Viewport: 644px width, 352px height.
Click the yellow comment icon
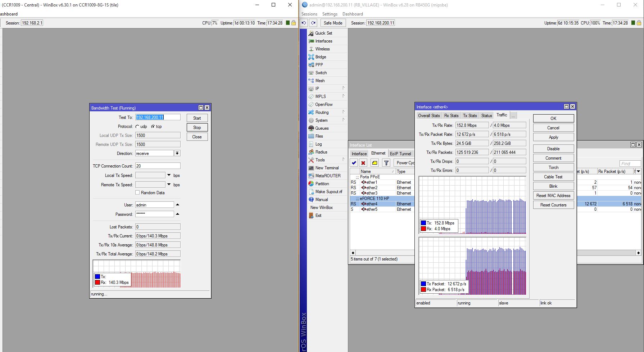(375, 163)
